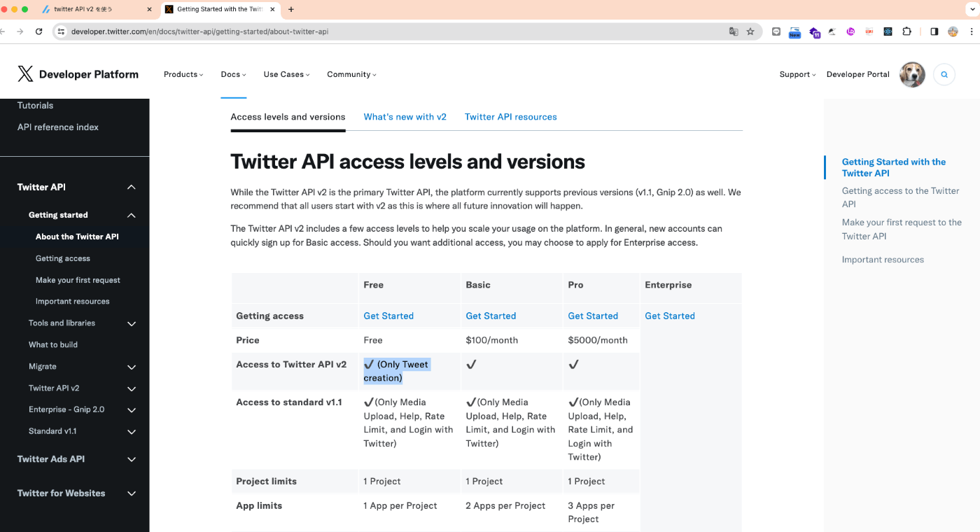Click the X Developer Platform logo
The image size is (980, 532).
point(77,74)
